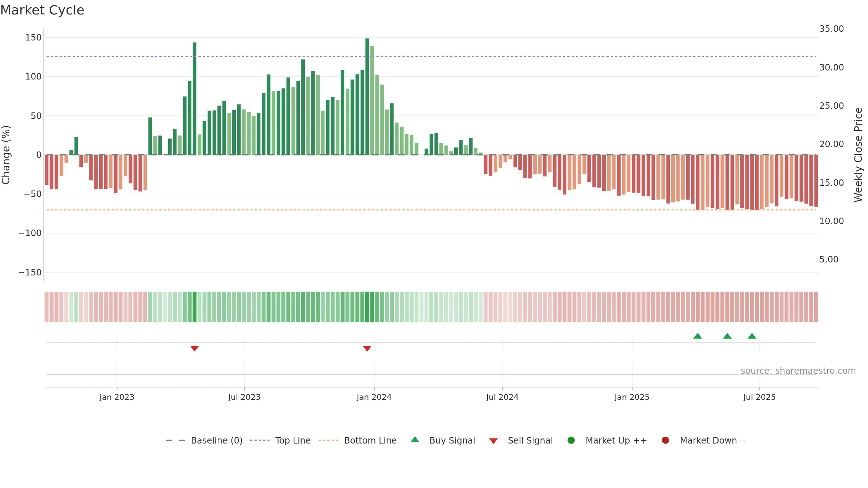Select the sell signal marker before Jan 2024
This screenshot has height=488, width=868.
pyautogui.click(x=367, y=348)
